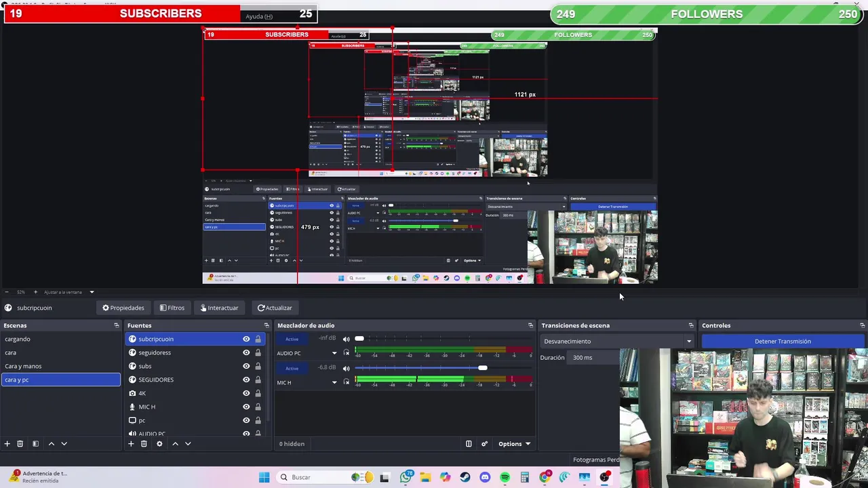Click Actualizar to refresh browser source

pyautogui.click(x=275, y=308)
